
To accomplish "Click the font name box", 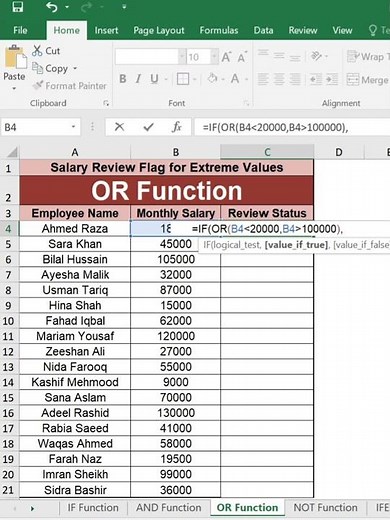I will tap(147, 57).
